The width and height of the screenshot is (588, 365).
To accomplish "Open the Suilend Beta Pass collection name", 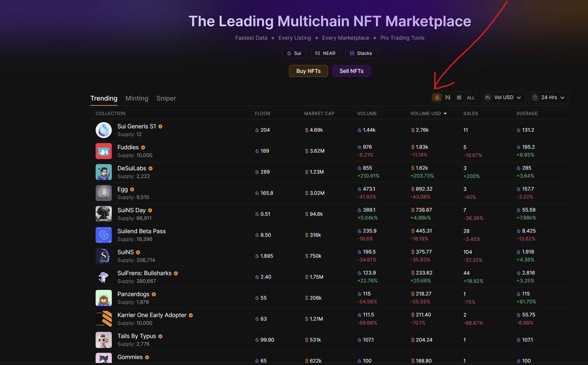I will (142, 231).
